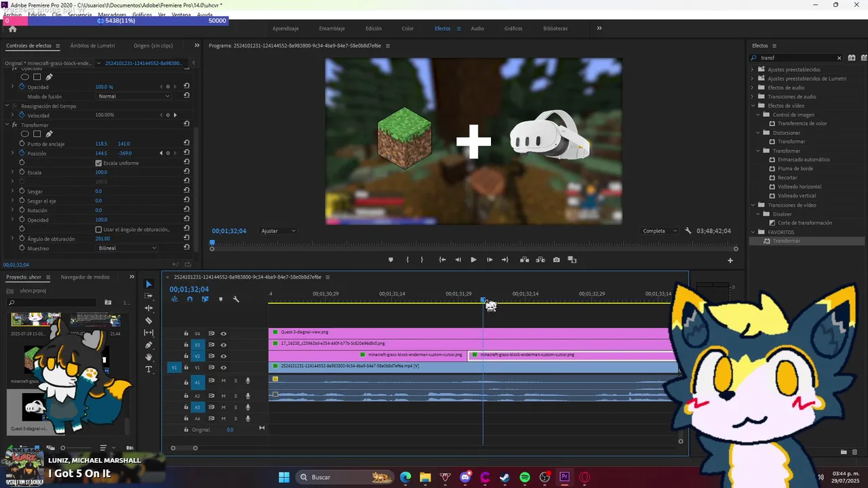Viewport: 868px width, 488px height.
Task: Collapse the Distorsionar folder
Action: [758, 133]
